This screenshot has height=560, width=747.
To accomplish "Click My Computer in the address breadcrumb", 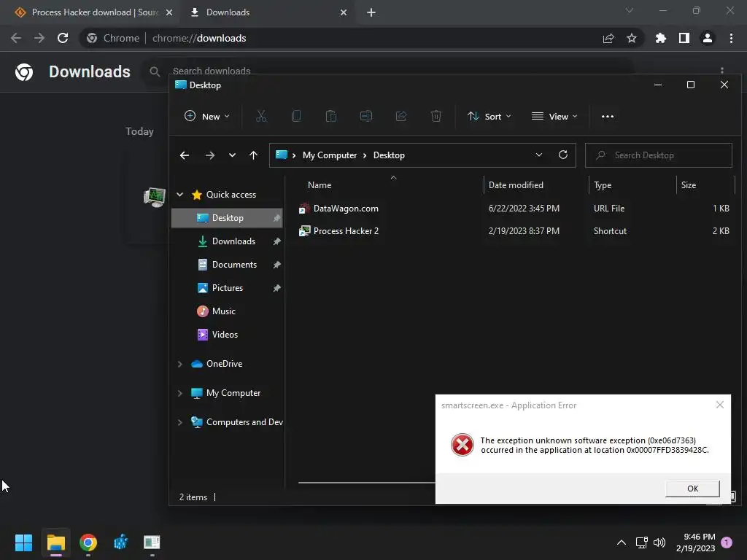I will pyautogui.click(x=330, y=155).
